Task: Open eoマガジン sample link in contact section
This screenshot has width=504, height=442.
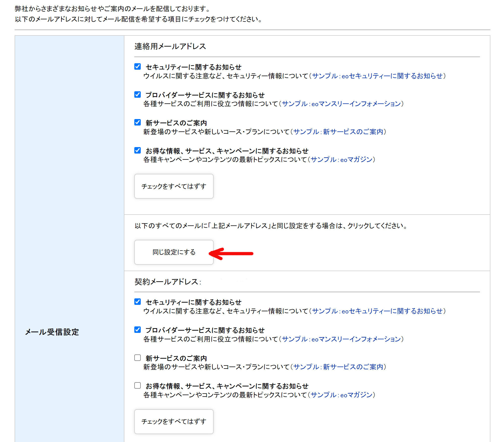Action: 341,159
